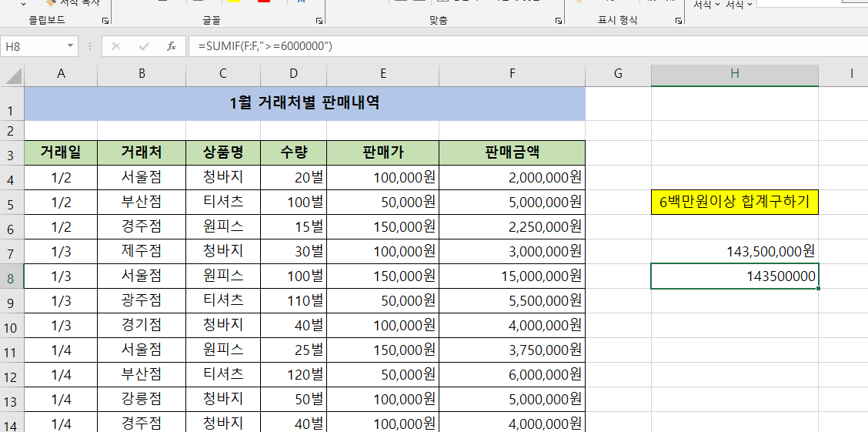Click the Insert Function fx icon
Image resolution: width=868 pixels, height=432 pixels.
point(172,46)
